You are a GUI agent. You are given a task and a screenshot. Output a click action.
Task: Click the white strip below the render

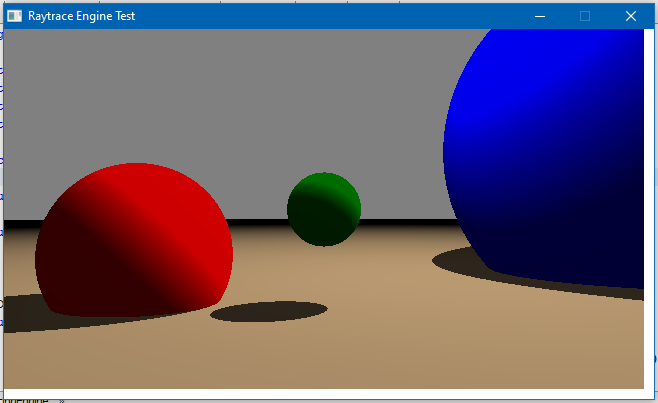tap(320, 393)
